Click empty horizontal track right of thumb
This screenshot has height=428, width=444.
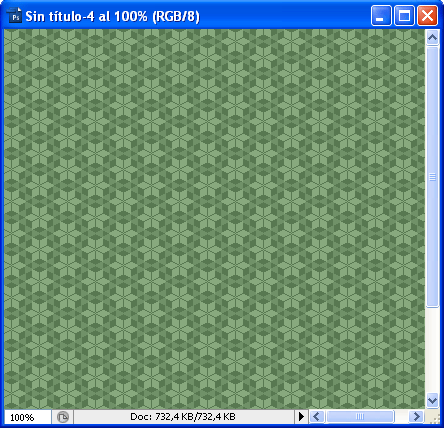click(x=402, y=416)
